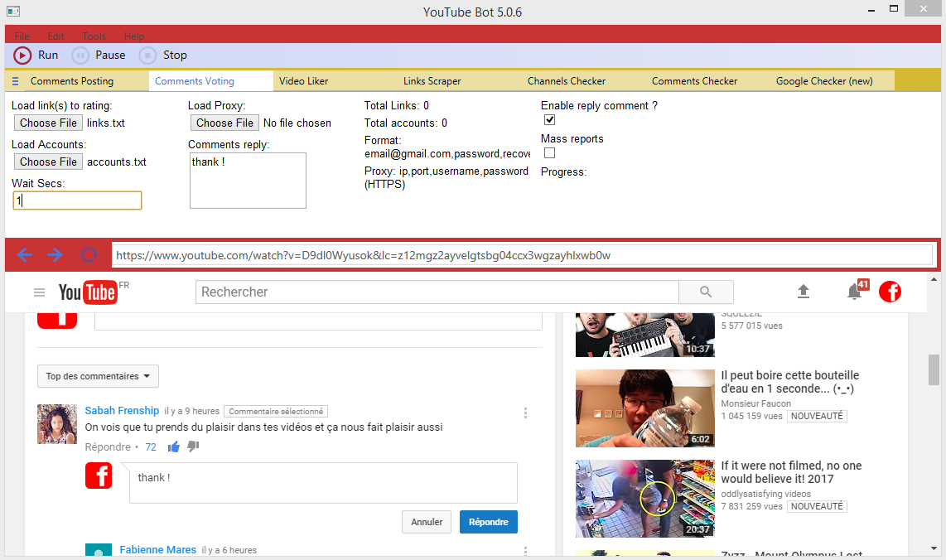Open the three-dot menu on Fabienne Mares' comment
Image resolution: width=946 pixels, height=560 pixels.
point(525,551)
